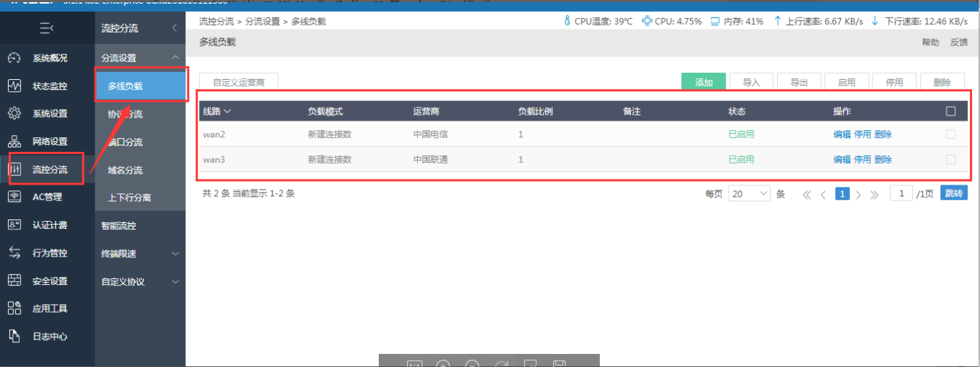Image resolution: width=980 pixels, height=367 pixels.
Task: Open 系统设置 gear icon
Action: (14, 113)
